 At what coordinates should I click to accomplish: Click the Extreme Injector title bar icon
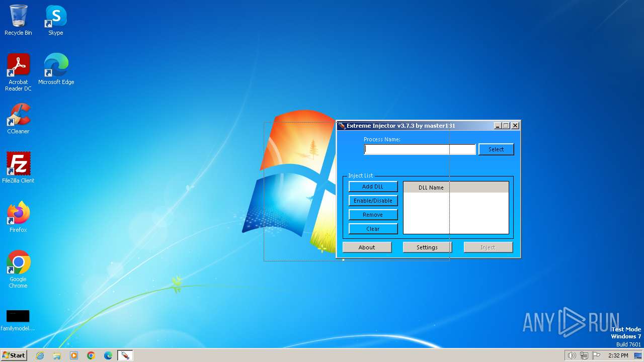pyautogui.click(x=342, y=126)
